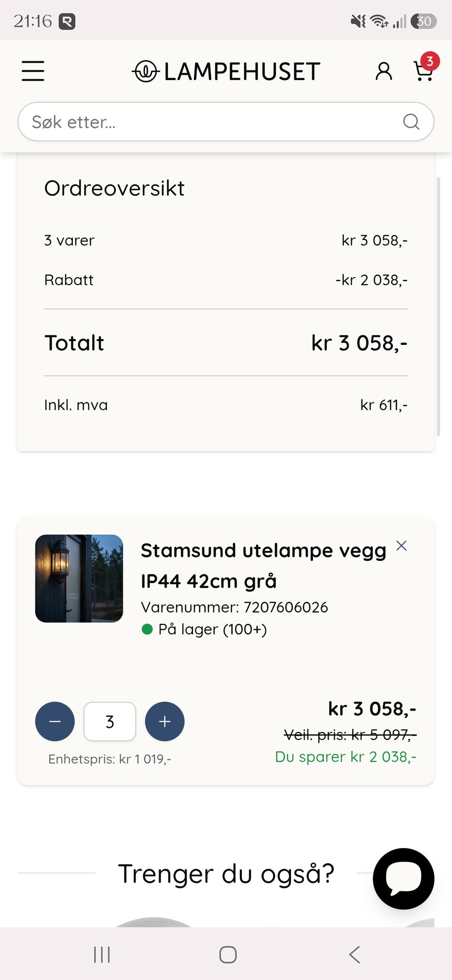The width and height of the screenshot is (452, 980).
Task: Open the shopping cart with 3 items
Action: [423, 71]
